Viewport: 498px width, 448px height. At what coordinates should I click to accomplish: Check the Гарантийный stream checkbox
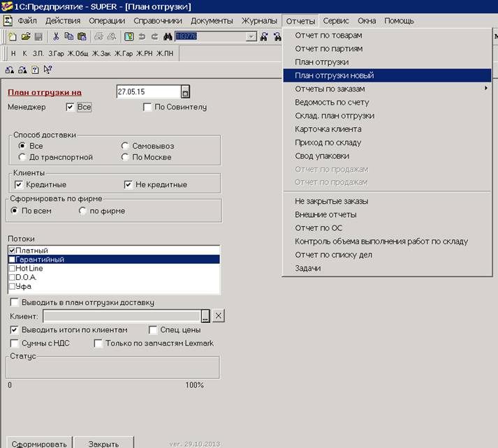13,260
